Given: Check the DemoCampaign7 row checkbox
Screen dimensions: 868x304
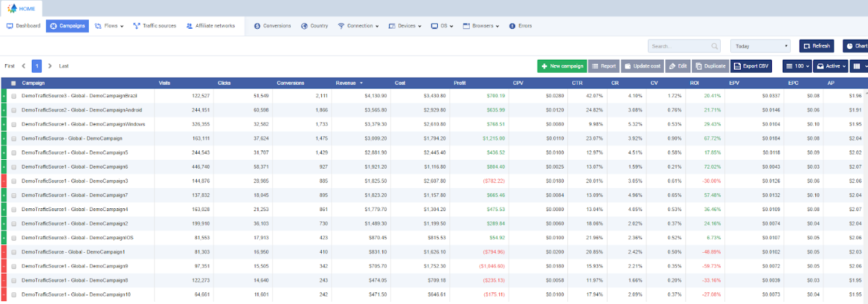Looking at the screenshot, I should [14, 195].
